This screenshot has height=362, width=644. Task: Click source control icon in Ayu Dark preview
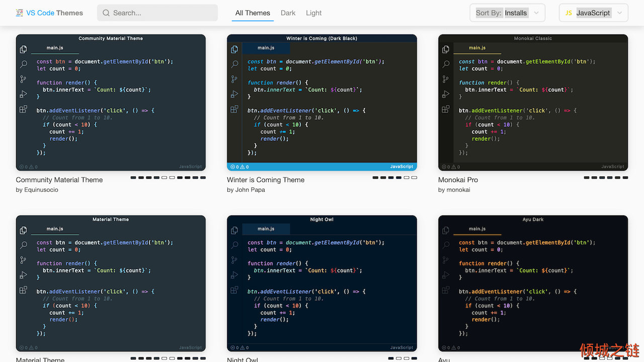click(446, 260)
